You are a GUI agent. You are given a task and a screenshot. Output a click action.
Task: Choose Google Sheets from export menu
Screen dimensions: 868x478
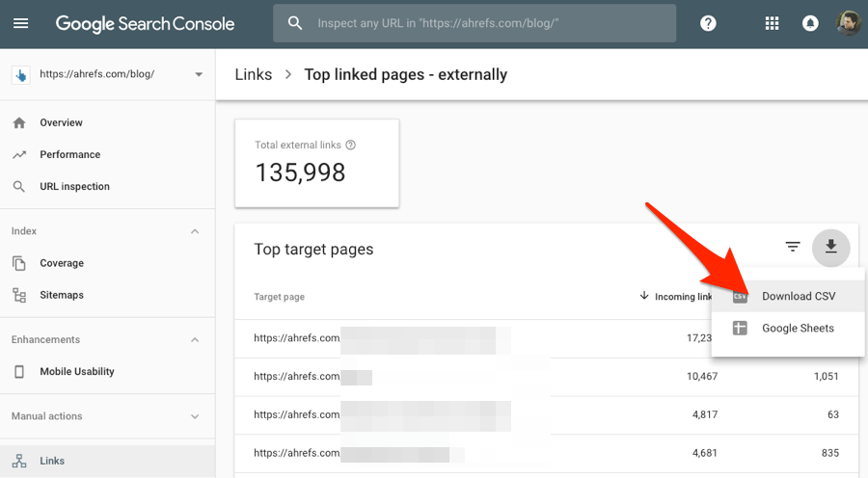(x=788, y=328)
